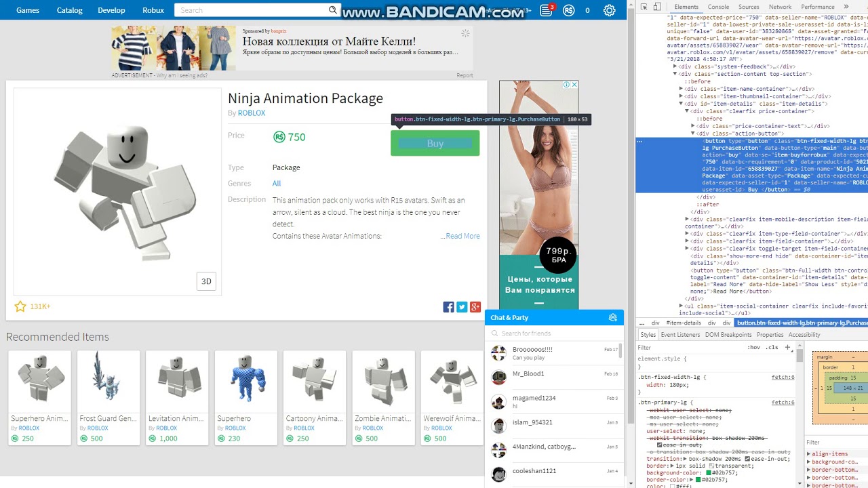Open ROBLOX creator link under item title
Screen dimensions: 868x488
(x=252, y=113)
